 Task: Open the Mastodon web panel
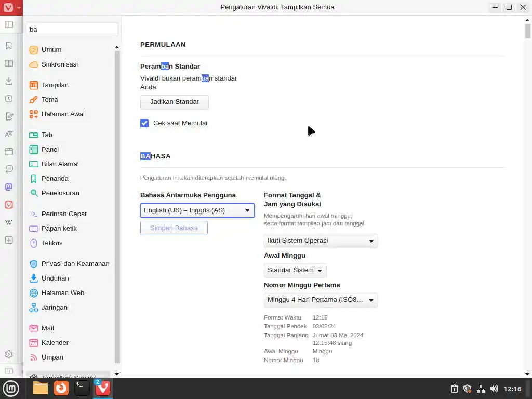pyautogui.click(x=9, y=187)
